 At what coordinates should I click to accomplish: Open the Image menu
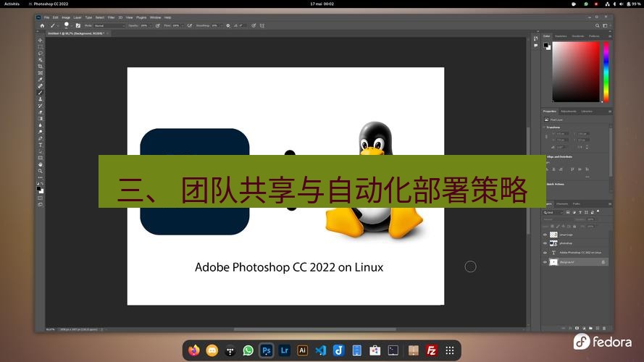pos(66,17)
